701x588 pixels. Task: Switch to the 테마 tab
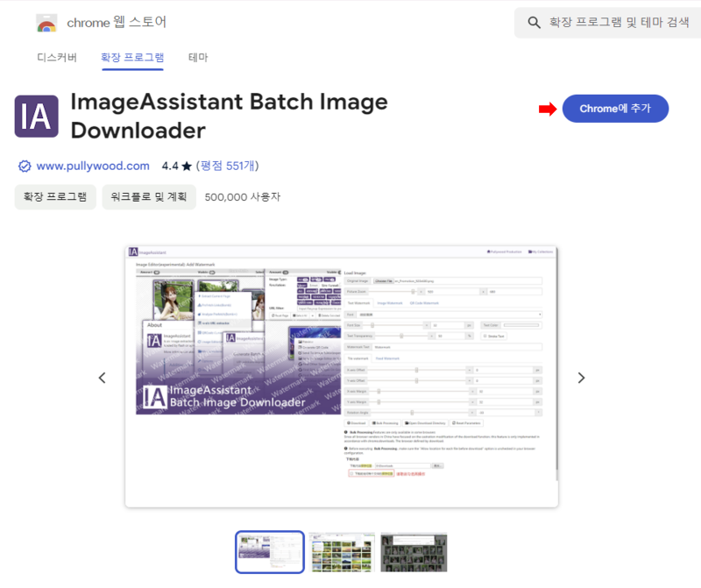pyautogui.click(x=198, y=57)
